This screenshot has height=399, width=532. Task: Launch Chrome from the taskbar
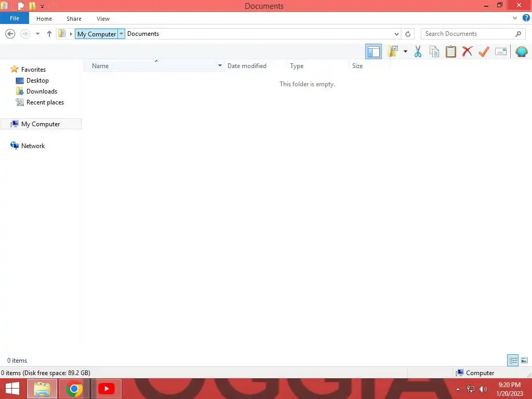(x=74, y=389)
